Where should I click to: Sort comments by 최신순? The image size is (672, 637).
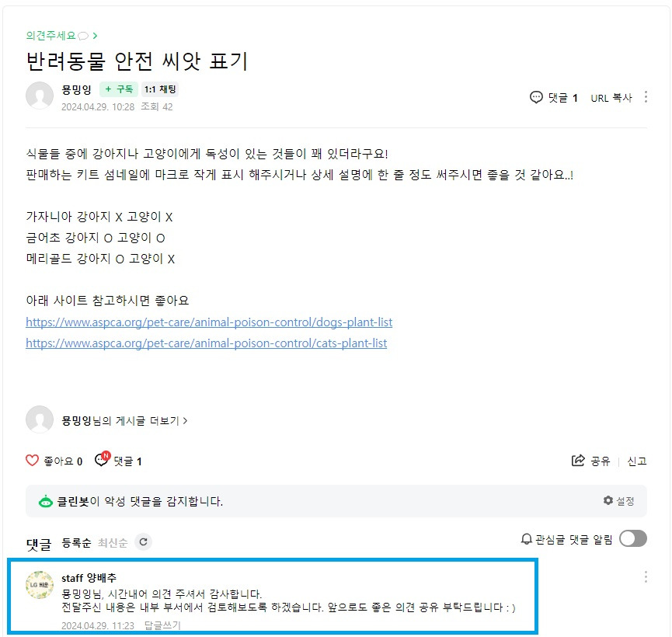click(113, 543)
